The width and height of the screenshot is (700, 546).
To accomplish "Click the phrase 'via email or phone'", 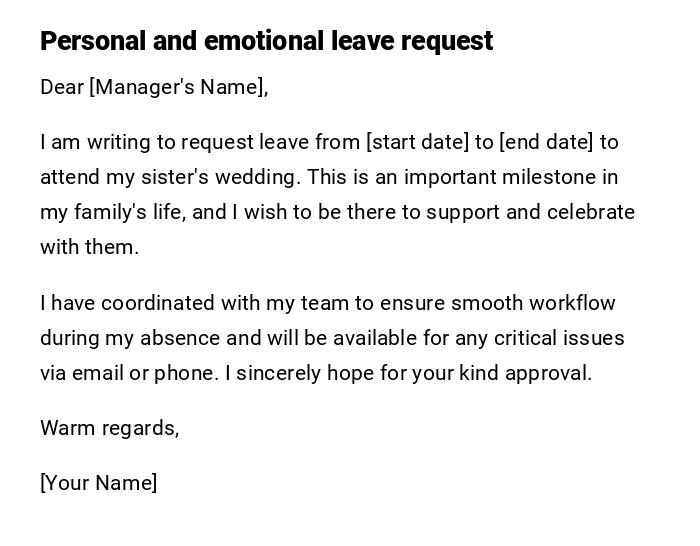I will pyautogui.click(x=128, y=373).
